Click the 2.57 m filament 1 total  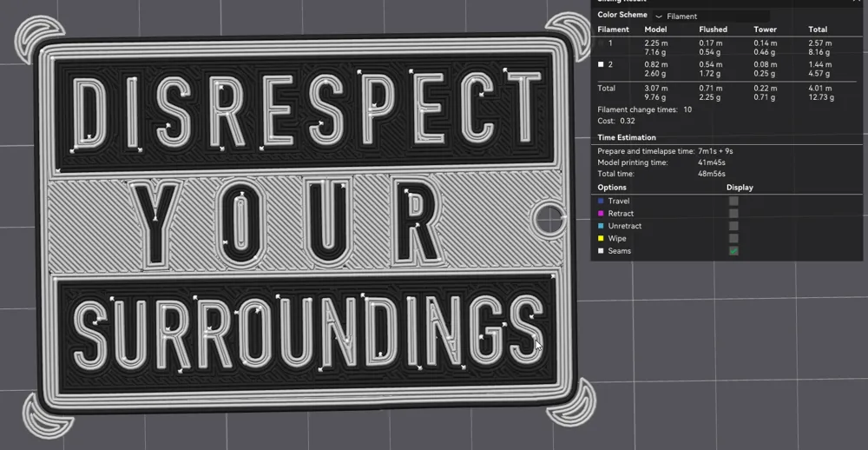tap(820, 43)
